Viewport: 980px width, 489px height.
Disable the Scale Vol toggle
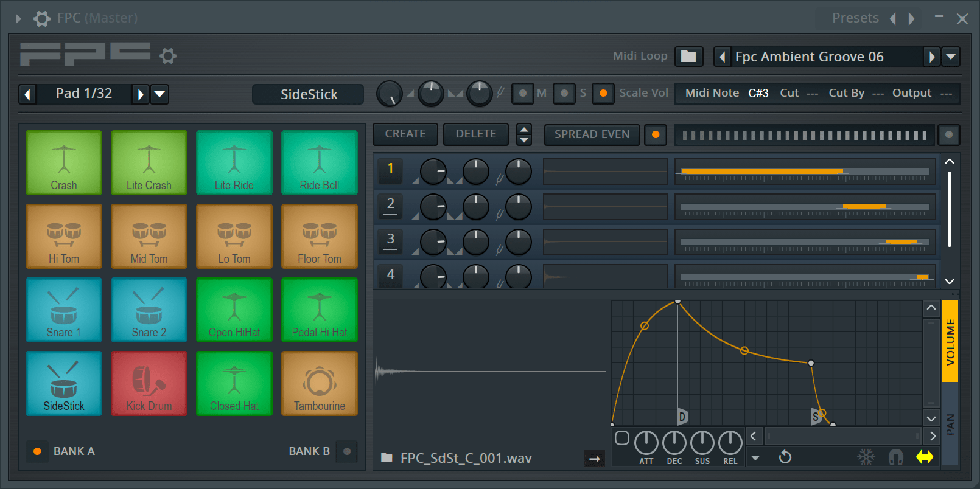click(x=603, y=94)
